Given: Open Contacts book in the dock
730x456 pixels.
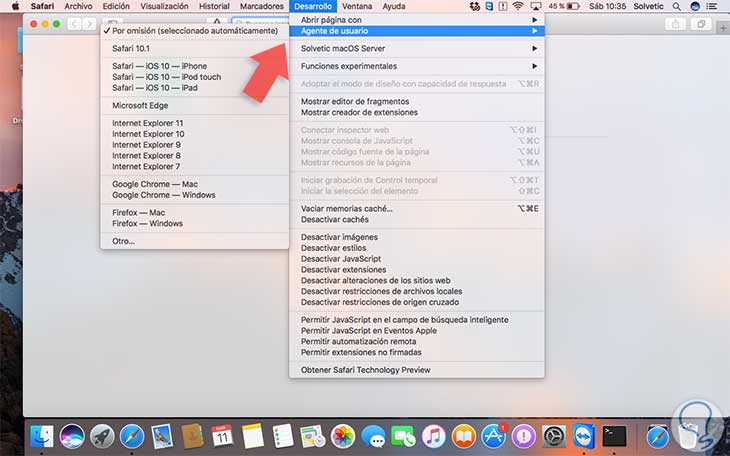Looking at the screenshot, I should pos(192,437).
